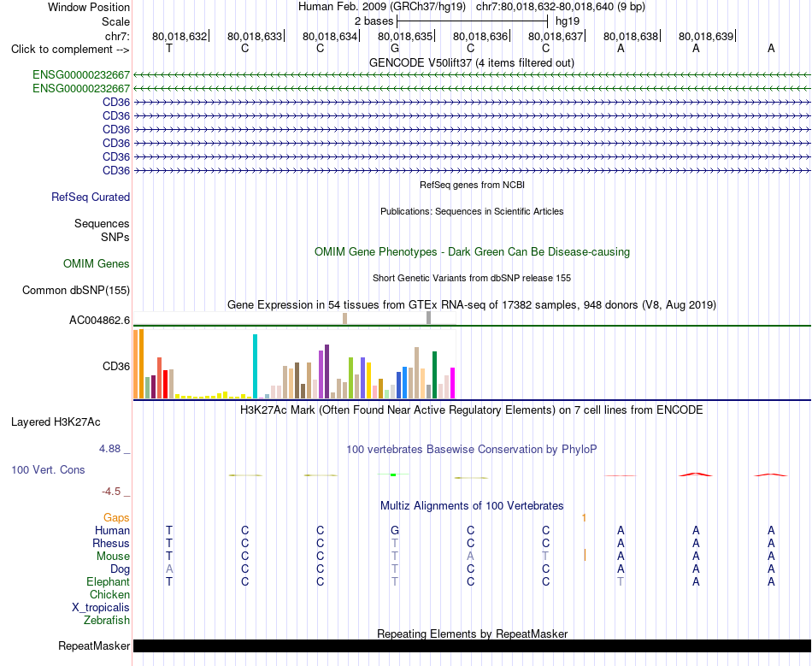Click the OMIM Genes track label
Viewport: 812px width, 666px height.
97,263
